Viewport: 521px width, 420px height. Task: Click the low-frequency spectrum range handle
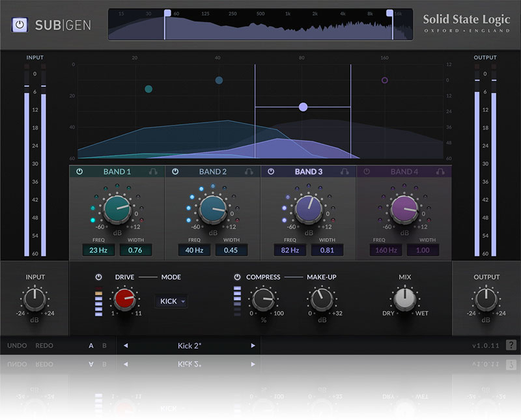point(167,13)
